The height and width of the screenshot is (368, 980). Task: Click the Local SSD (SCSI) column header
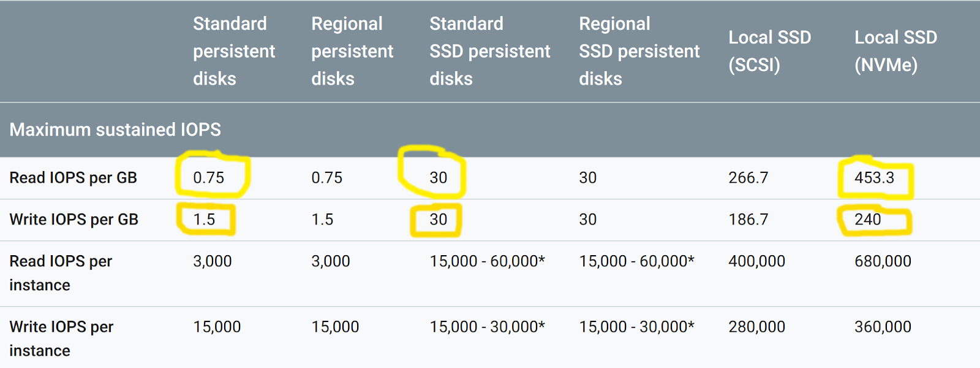[769, 51]
